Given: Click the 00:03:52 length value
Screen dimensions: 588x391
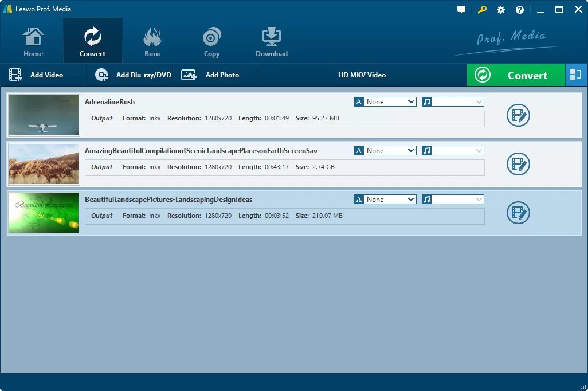Looking at the screenshot, I should pos(277,216).
